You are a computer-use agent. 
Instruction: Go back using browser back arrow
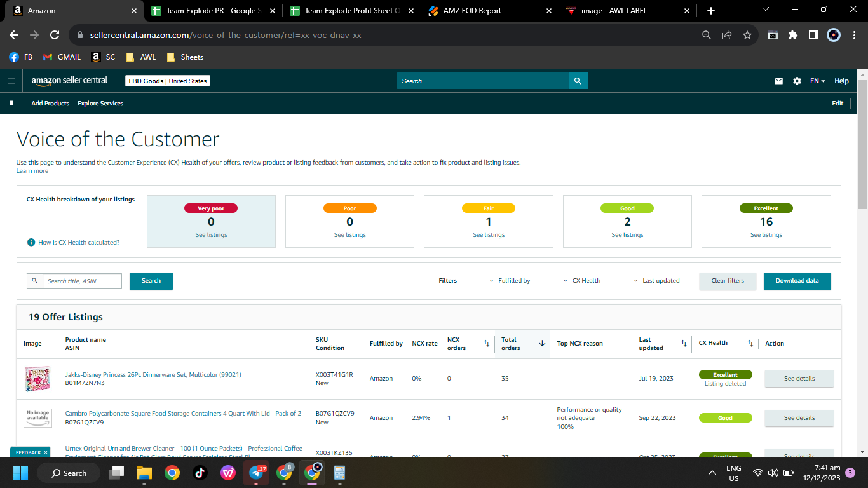tap(14, 36)
